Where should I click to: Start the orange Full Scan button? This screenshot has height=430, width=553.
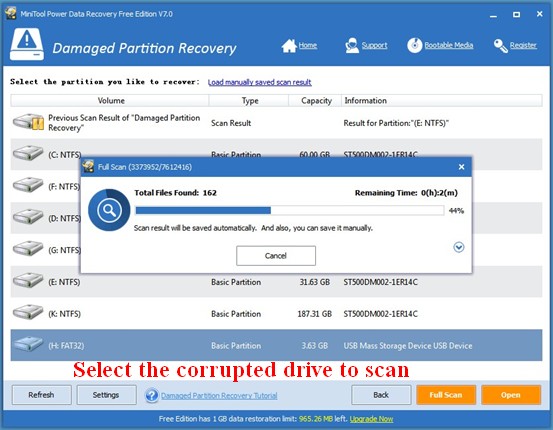[x=446, y=395]
